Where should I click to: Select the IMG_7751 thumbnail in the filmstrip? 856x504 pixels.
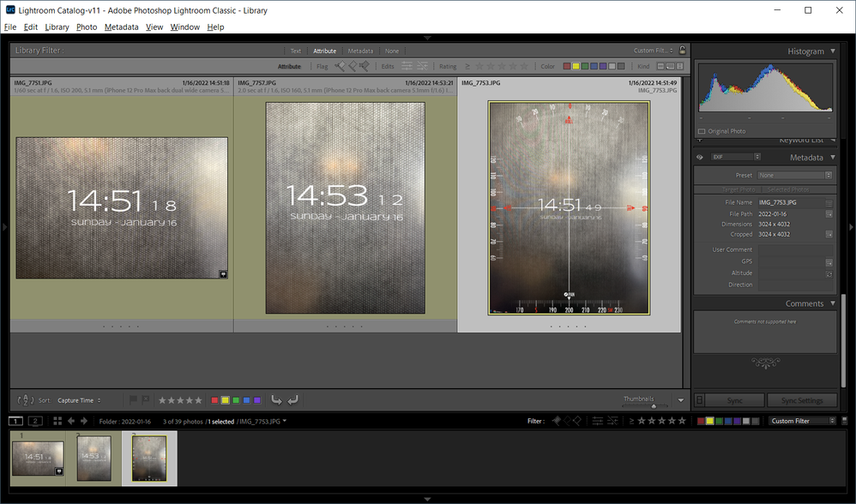pos(38,457)
